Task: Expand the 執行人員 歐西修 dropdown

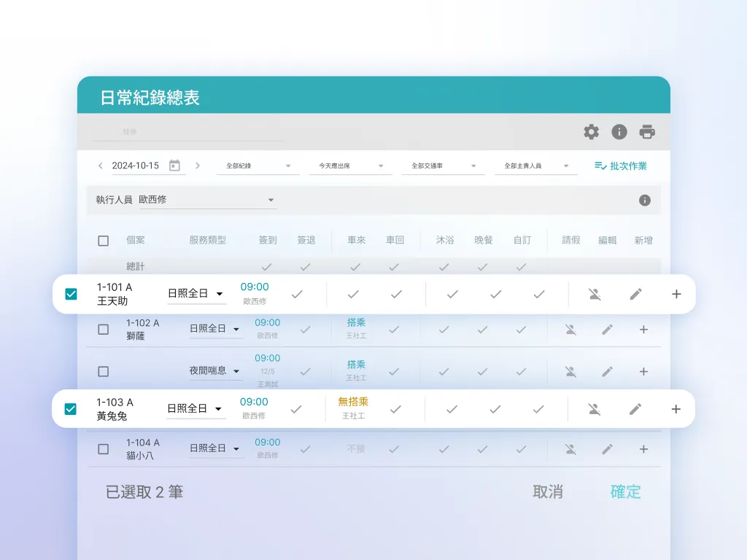Action: [208, 200]
